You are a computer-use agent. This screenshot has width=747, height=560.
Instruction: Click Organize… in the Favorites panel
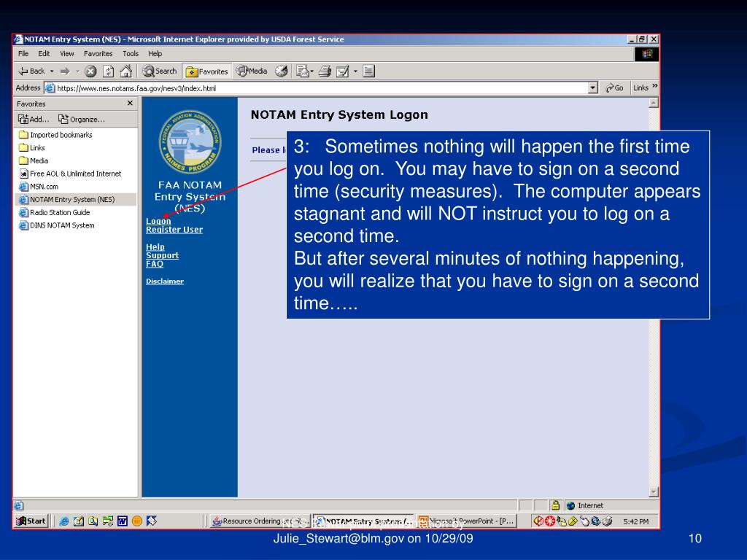82,119
